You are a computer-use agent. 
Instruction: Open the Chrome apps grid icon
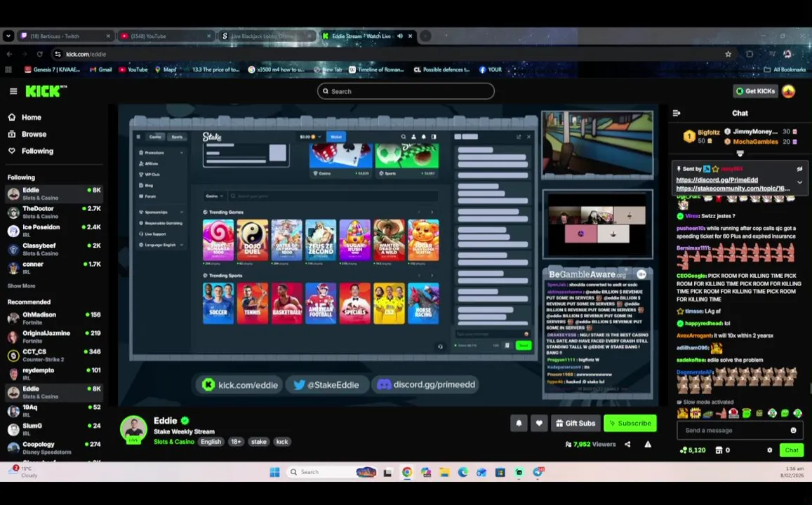[8, 69]
